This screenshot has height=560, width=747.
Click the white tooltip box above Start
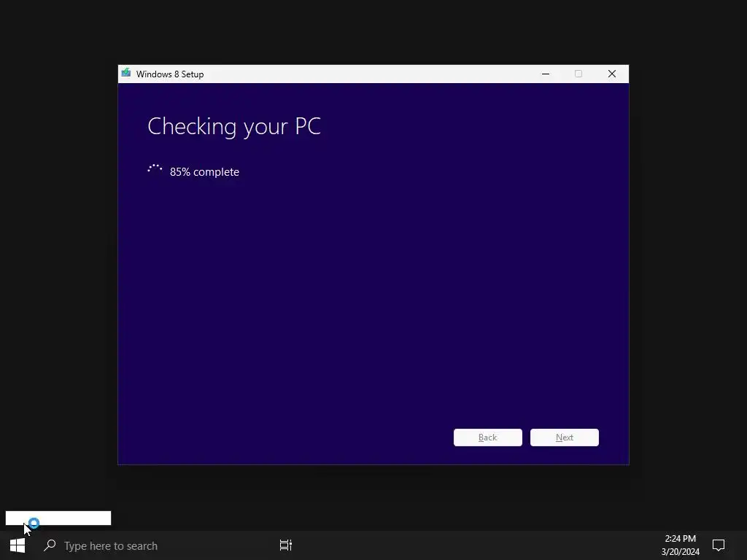58,518
